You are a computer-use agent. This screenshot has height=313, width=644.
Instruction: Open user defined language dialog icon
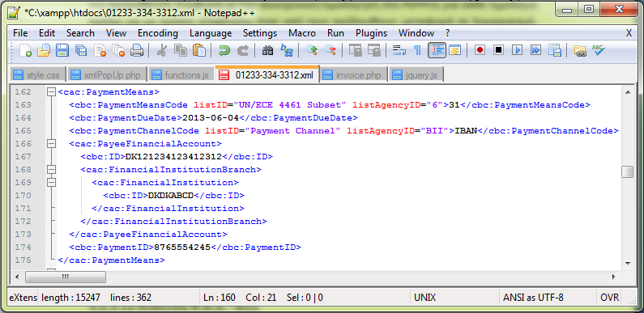455,50
